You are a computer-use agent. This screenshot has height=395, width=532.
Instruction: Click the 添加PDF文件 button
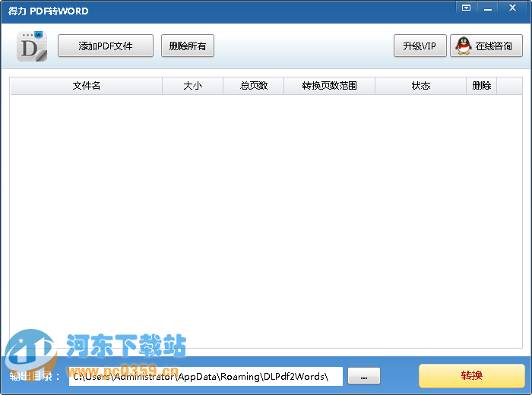106,46
